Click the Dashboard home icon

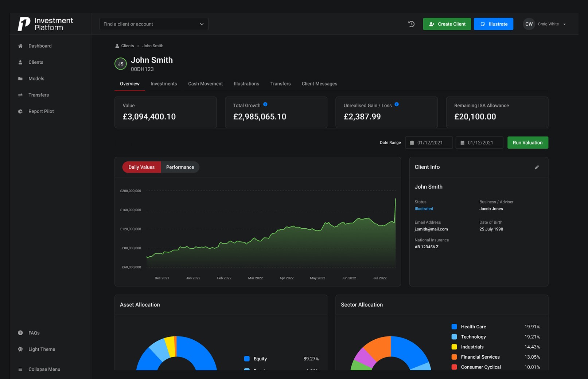(20, 46)
